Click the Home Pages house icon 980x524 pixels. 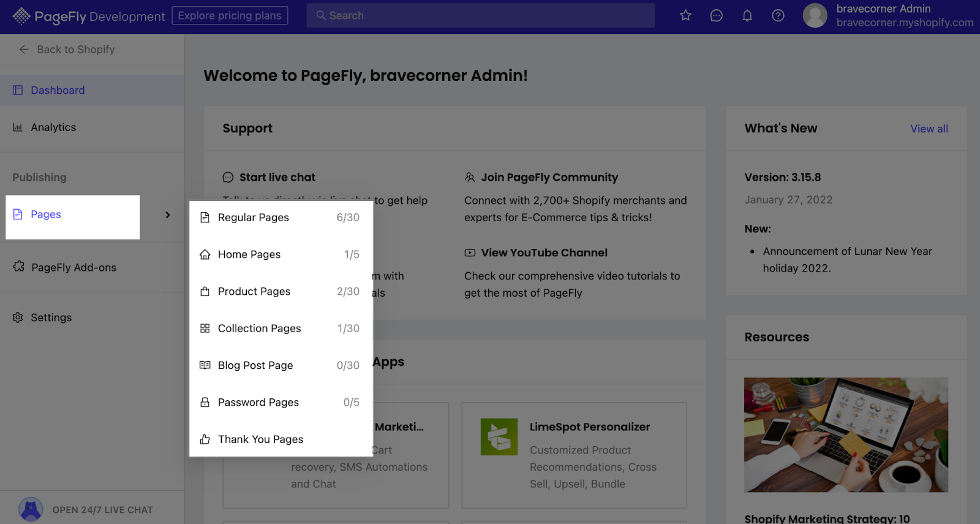[205, 254]
